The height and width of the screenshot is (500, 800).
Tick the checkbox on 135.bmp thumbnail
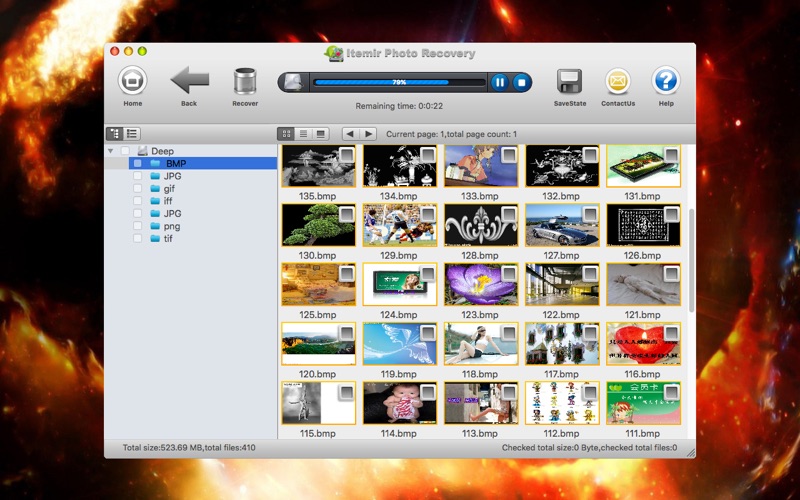point(346,155)
